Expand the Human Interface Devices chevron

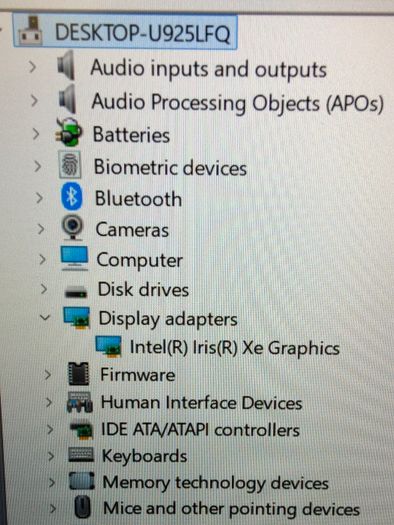click(49, 402)
